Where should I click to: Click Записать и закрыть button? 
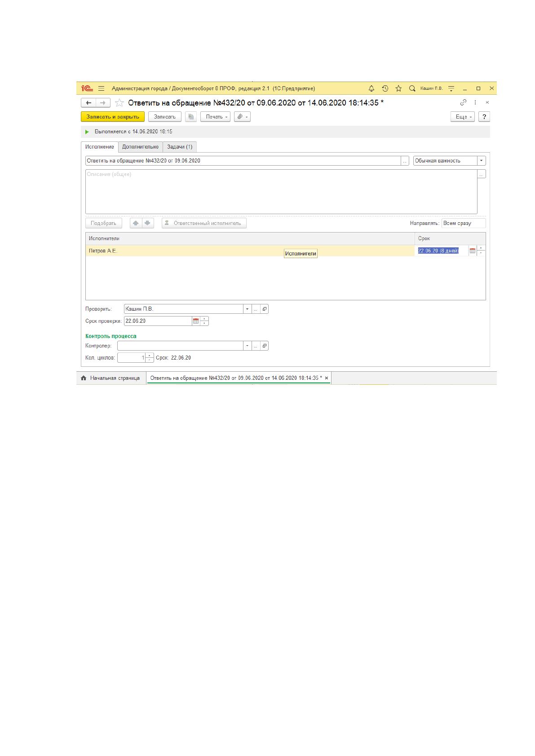[x=113, y=117]
